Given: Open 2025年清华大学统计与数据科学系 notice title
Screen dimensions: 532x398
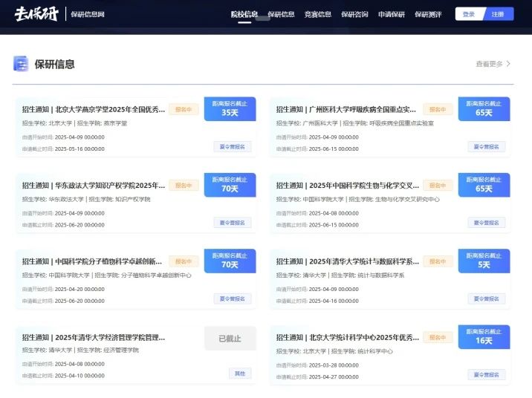Looking at the screenshot, I should [348, 261].
